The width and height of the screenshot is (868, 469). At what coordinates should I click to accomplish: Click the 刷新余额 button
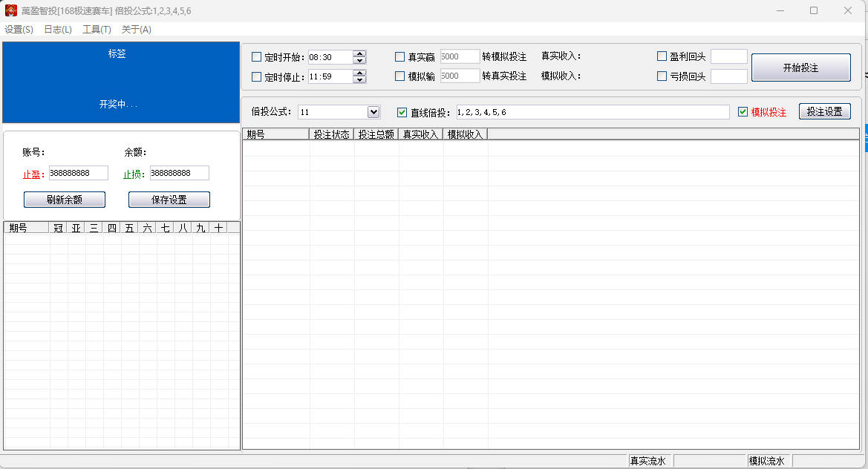(64, 200)
